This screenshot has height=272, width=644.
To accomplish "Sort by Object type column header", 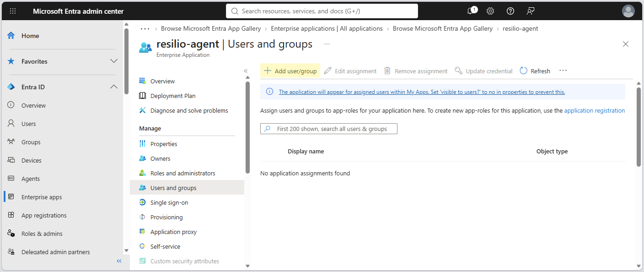I will tap(552, 151).
